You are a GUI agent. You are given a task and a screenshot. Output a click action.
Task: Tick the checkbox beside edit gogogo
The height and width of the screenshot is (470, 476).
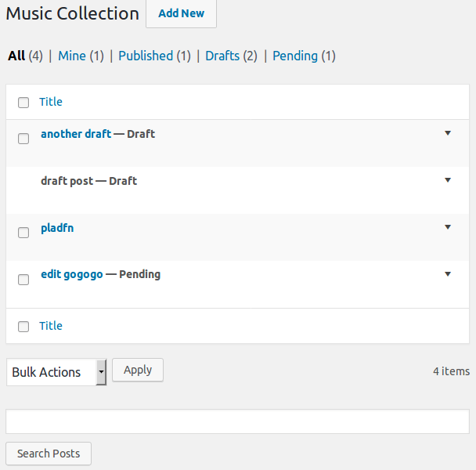tap(23, 279)
